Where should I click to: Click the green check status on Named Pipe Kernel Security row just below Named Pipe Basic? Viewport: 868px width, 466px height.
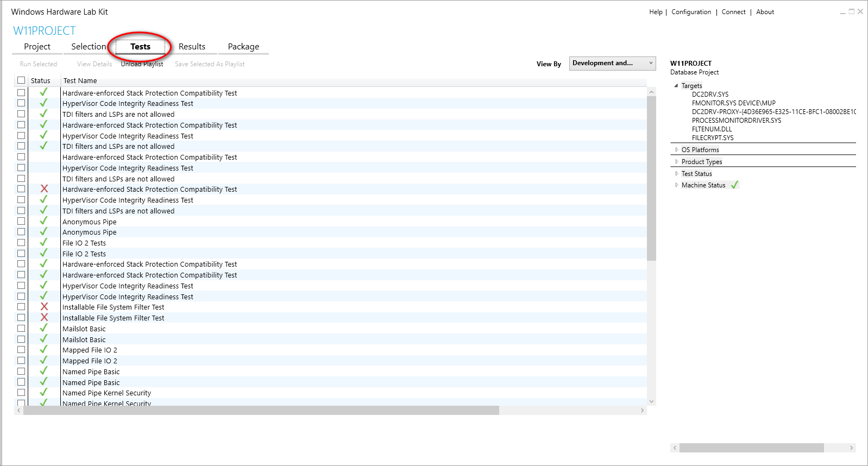coord(43,392)
